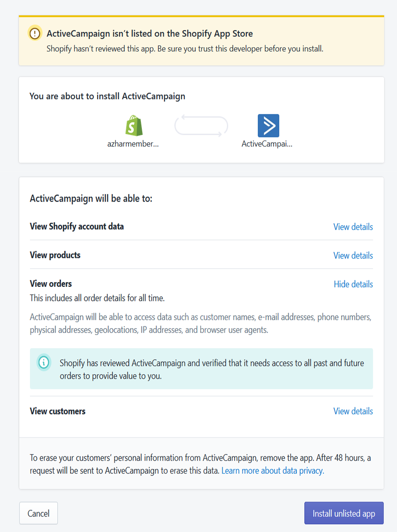
Task: View details for Shopify account data
Action: point(353,227)
